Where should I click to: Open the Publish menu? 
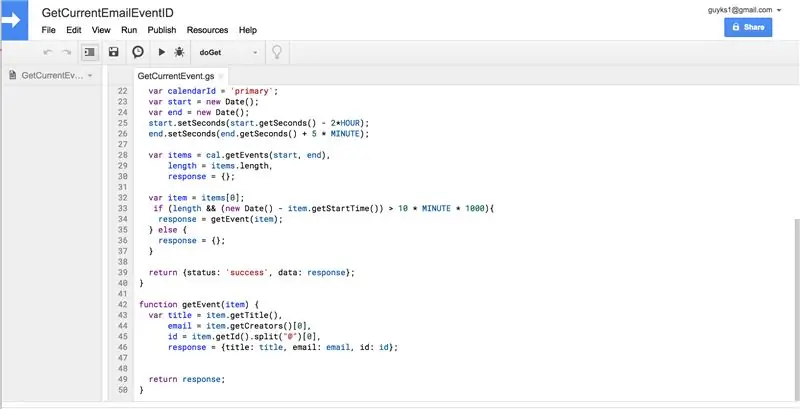click(162, 30)
